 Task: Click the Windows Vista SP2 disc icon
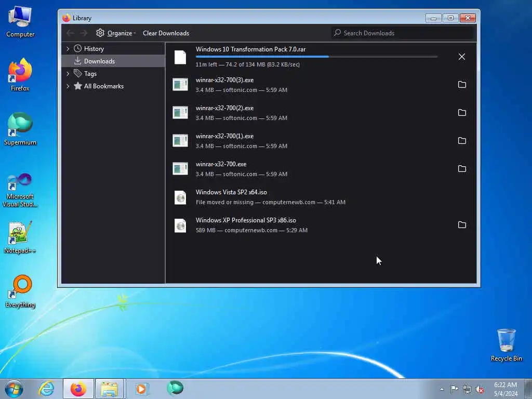pyautogui.click(x=180, y=197)
